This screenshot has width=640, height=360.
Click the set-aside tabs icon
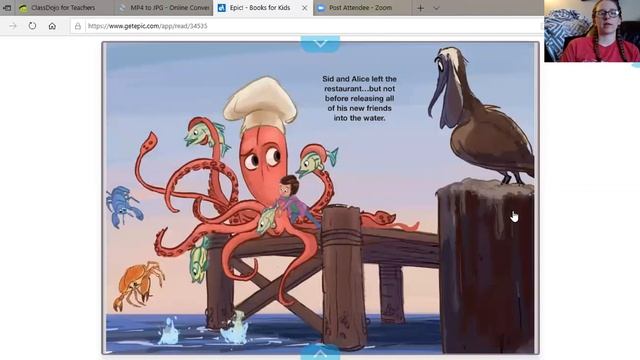7,8
